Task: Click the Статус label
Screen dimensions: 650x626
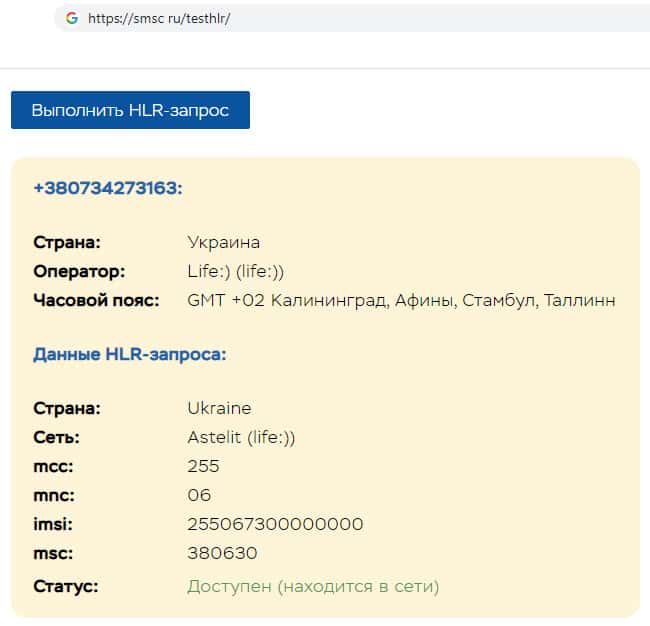Action: 65,586
